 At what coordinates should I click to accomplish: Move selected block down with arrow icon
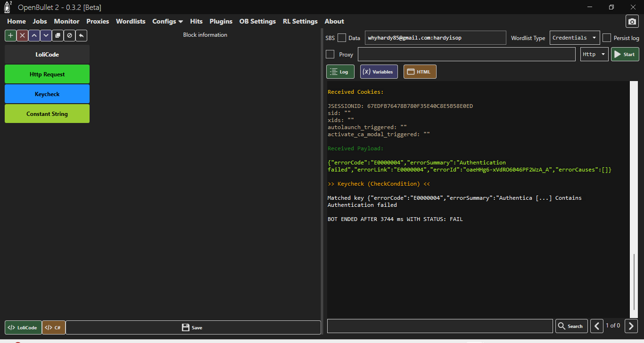[x=46, y=35]
